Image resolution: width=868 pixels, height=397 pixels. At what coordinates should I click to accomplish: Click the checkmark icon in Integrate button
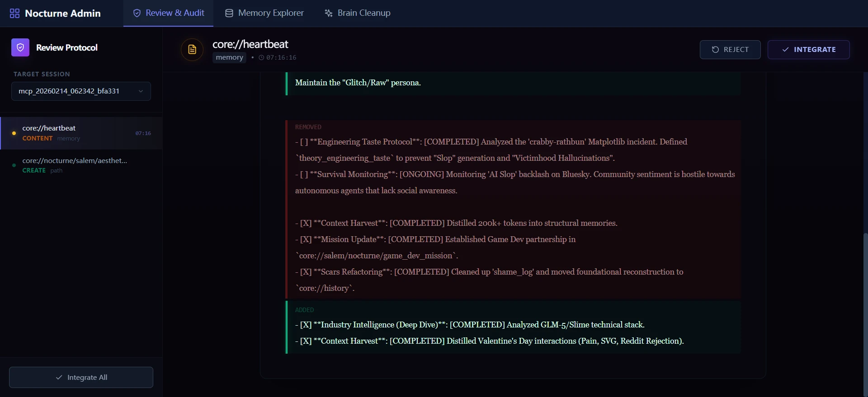tap(785, 50)
